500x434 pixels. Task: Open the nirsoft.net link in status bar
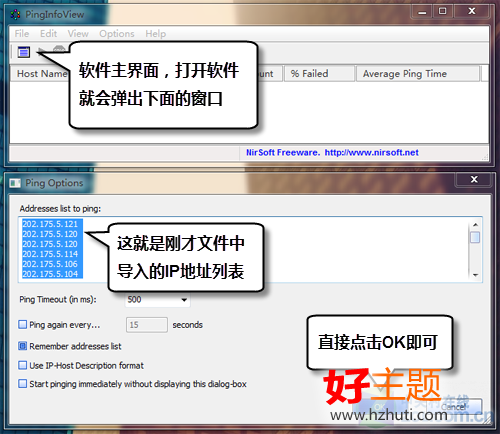(372, 153)
